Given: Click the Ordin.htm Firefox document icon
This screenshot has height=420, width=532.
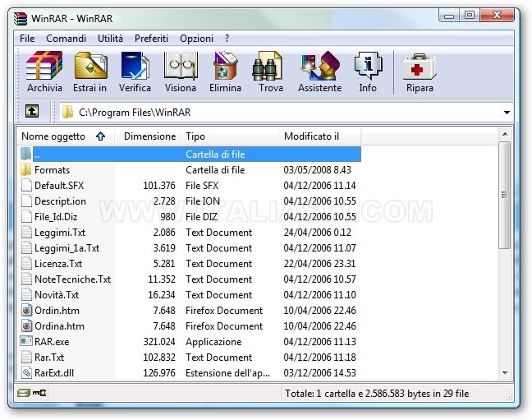Looking at the screenshot, I should click(x=26, y=310).
